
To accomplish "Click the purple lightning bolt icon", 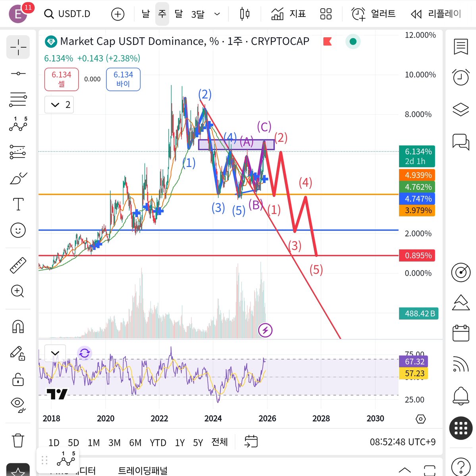I will tap(265, 330).
